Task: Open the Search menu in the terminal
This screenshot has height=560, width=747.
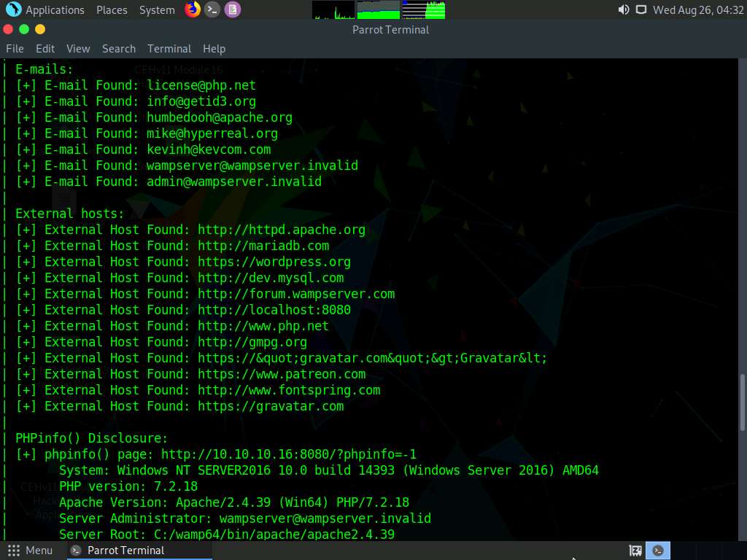Action: (119, 49)
